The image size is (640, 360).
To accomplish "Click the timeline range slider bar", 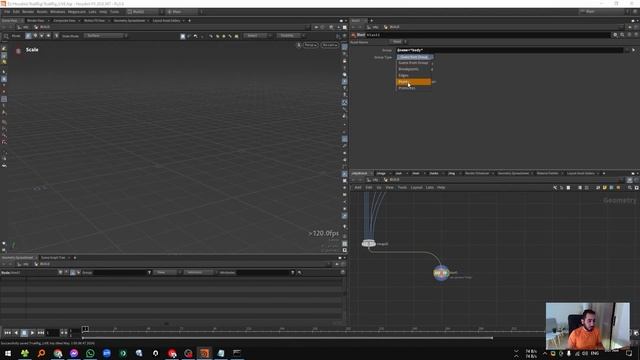I will point(287,338).
